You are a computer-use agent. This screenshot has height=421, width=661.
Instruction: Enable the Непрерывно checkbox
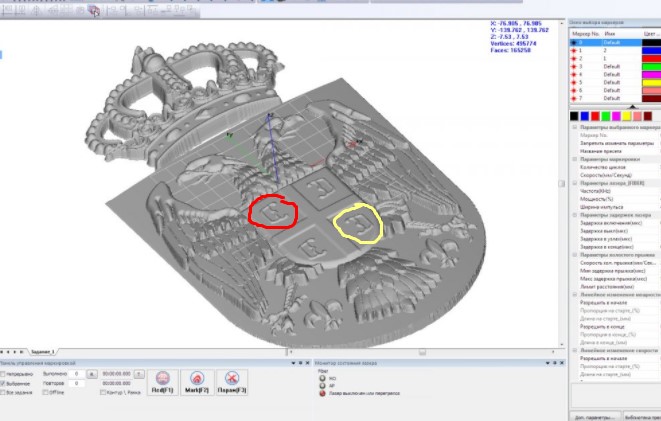[3, 373]
